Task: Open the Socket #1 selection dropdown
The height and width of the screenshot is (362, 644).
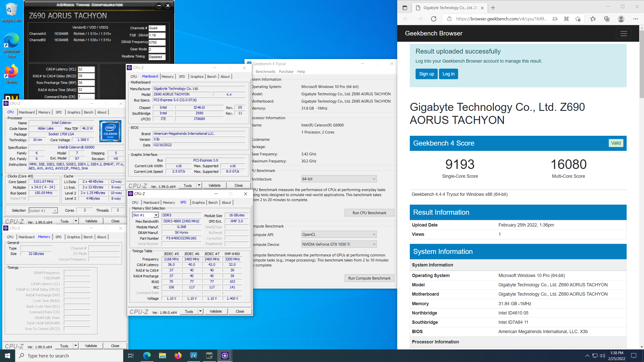Action: click(x=43, y=211)
